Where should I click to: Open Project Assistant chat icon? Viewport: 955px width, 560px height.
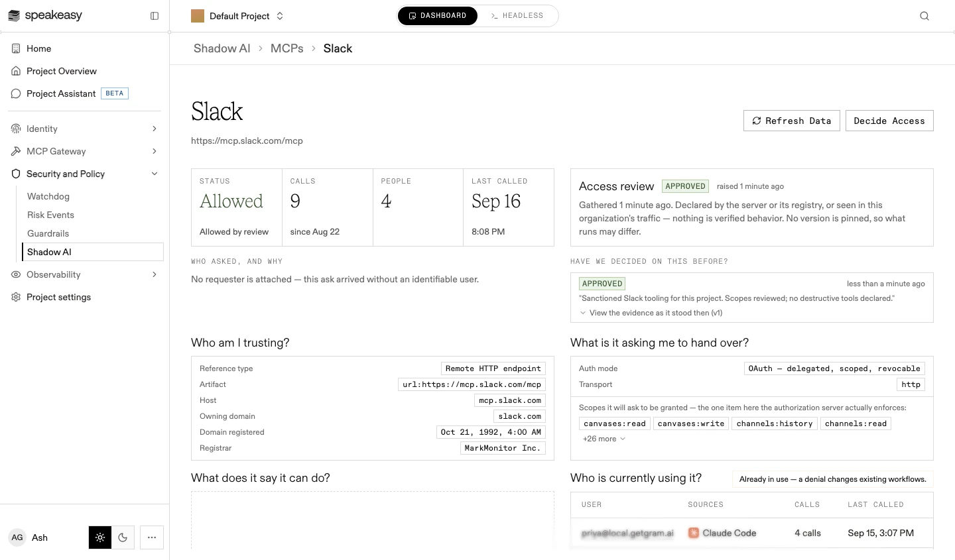(x=16, y=93)
